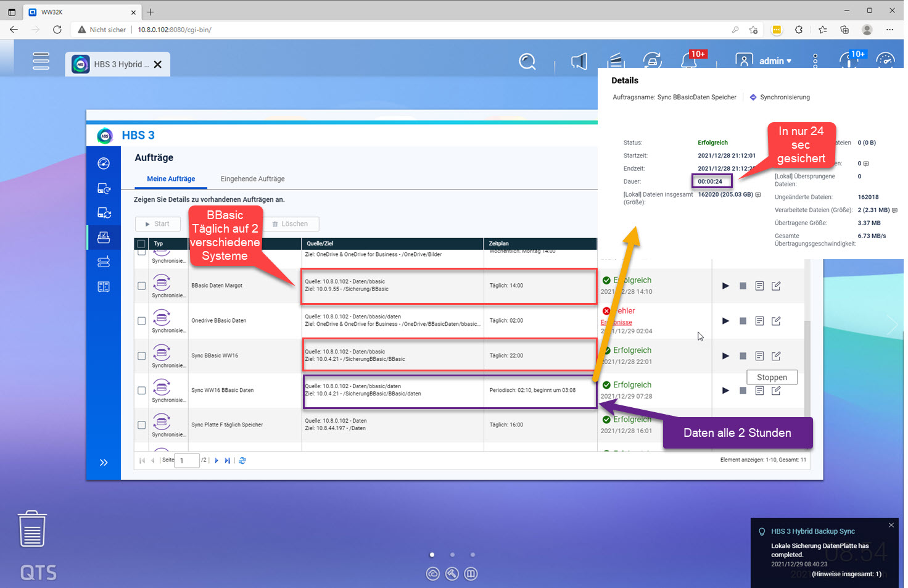Switch to the third desktop page dot
The height and width of the screenshot is (588, 908).
[473, 555]
